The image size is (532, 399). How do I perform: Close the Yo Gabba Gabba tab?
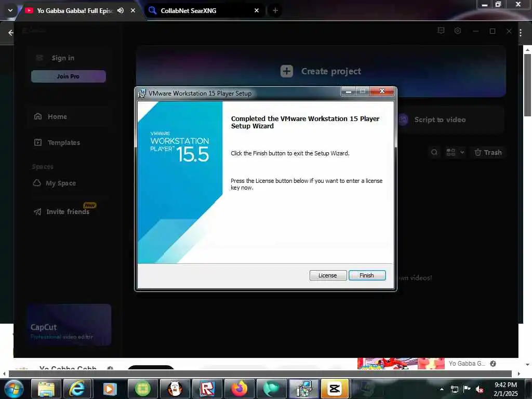pos(133,10)
